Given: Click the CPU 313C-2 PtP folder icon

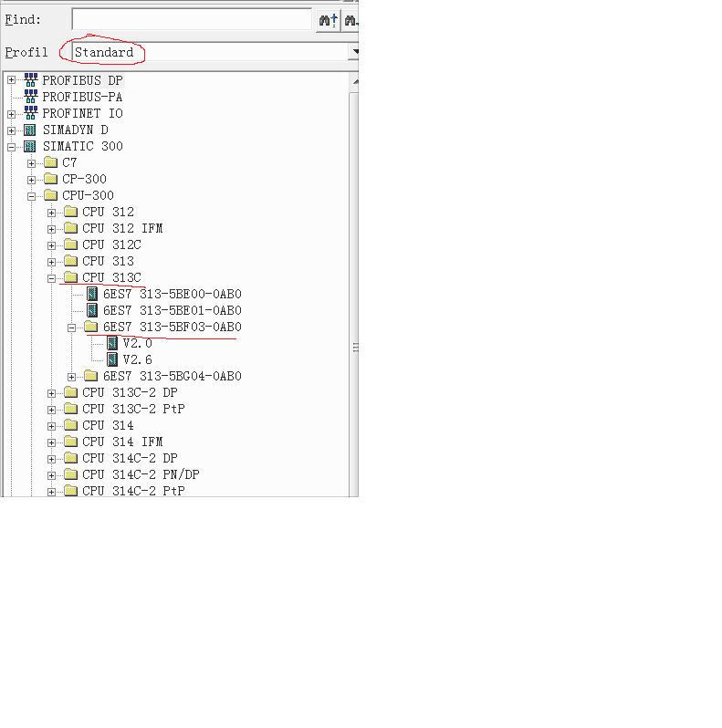Looking at the screenshot, I should pyautogui.click(x=70, y=409).
